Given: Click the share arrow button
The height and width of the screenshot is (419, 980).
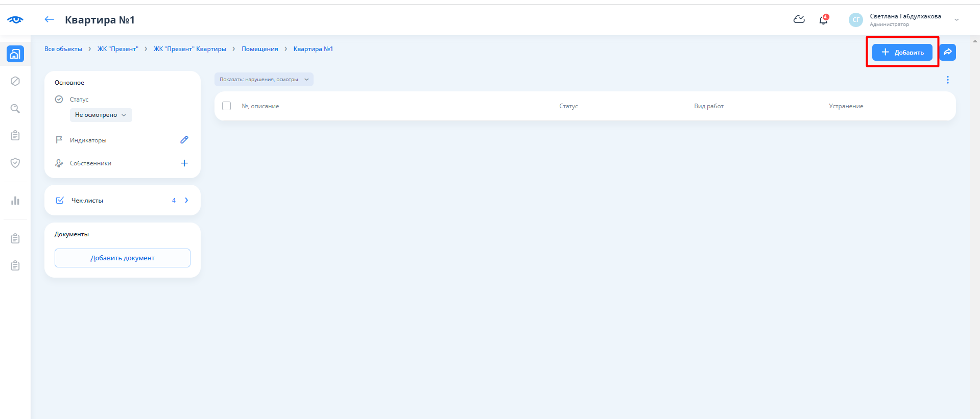Looking at the screenshot, I should coord(947,52).
